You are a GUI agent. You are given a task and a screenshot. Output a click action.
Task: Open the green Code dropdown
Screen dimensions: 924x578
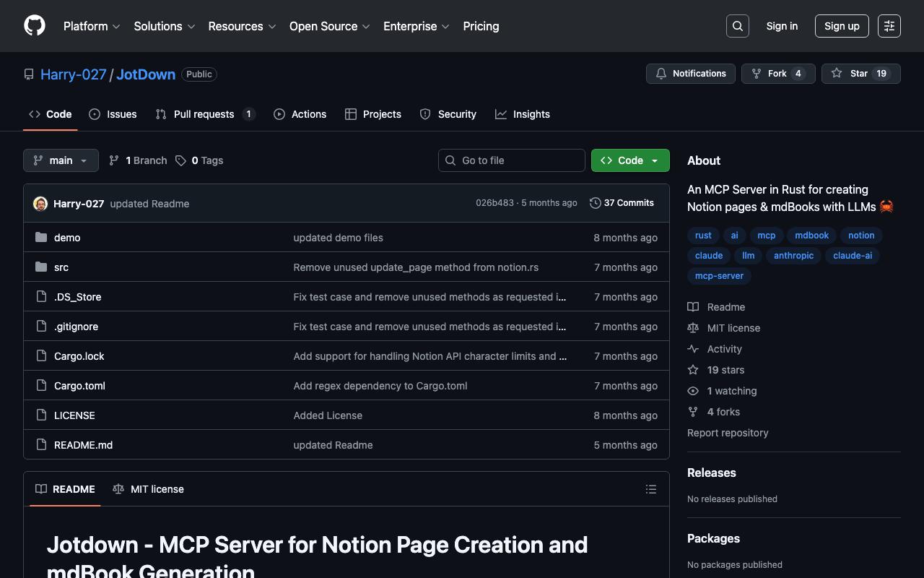coord(629,160)
